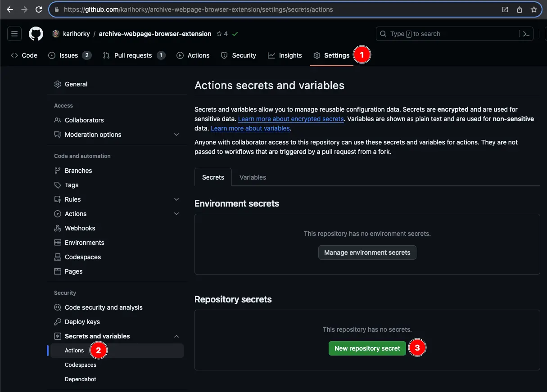Select the Secrets tab
Viewport: 547px width, 392px height.
pos(213,177)
